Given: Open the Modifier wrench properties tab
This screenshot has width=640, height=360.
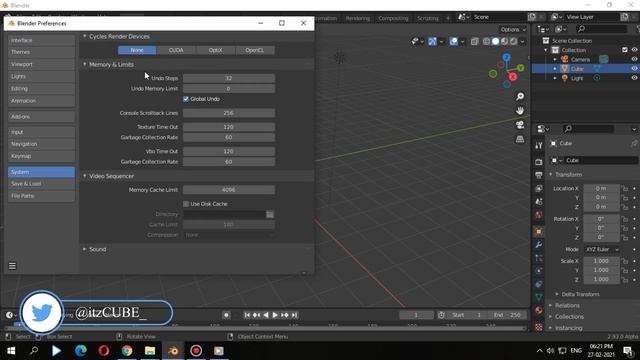Looking at the screenshot, I should (539, 245).
